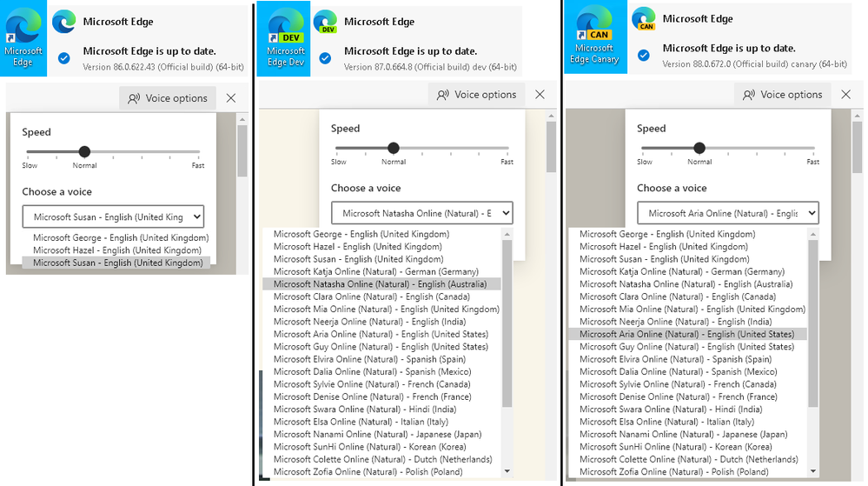Pick Microsoft SunHi Korean (Korea) in Canary list
Viewport: 868px width, 486px height.
pos(688,447)
